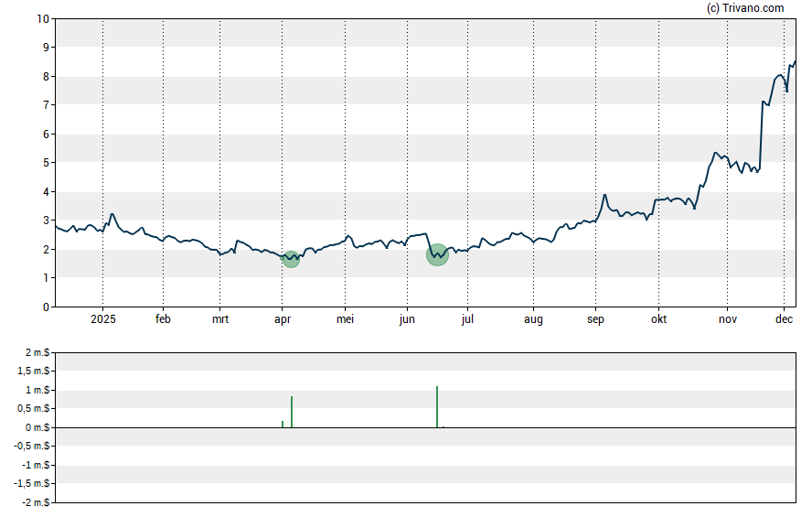Click the green circle marker in June
This screenshot has height=517, width=812.
click(x=438, y=255)
